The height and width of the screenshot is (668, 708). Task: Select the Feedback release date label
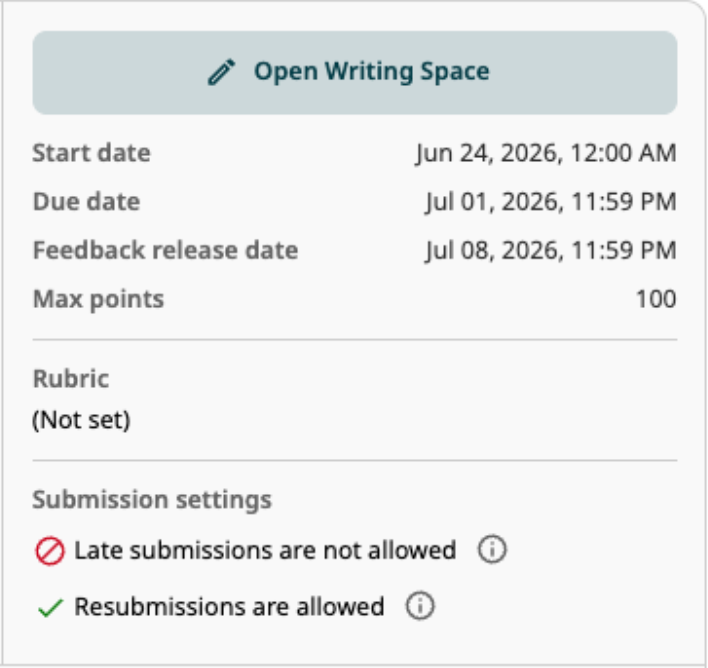point(165,250)
